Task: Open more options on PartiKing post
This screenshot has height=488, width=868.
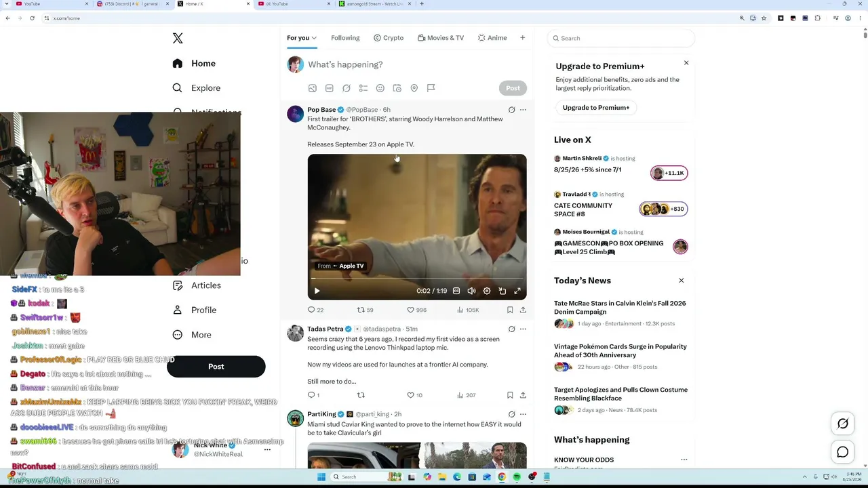Action: (x=523, y=414)
